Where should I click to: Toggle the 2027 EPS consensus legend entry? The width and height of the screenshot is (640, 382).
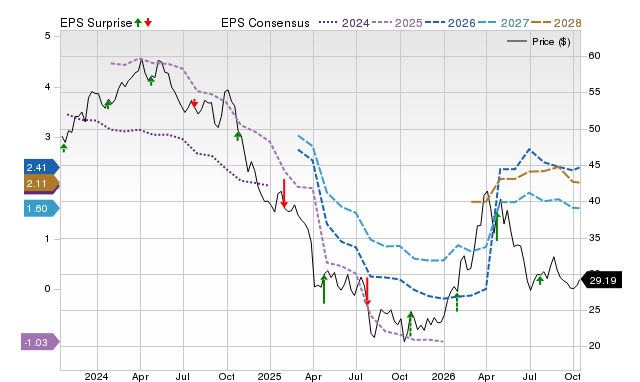tap(503, 23)
